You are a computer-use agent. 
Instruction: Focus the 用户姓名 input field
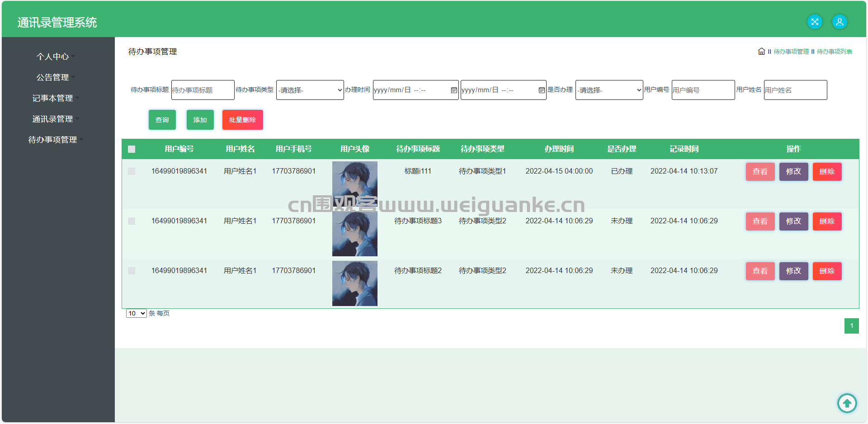pos(796,90)
